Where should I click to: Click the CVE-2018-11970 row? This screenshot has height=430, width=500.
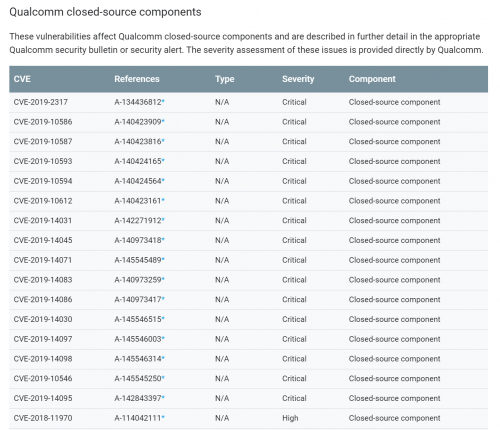pos(248,418)
